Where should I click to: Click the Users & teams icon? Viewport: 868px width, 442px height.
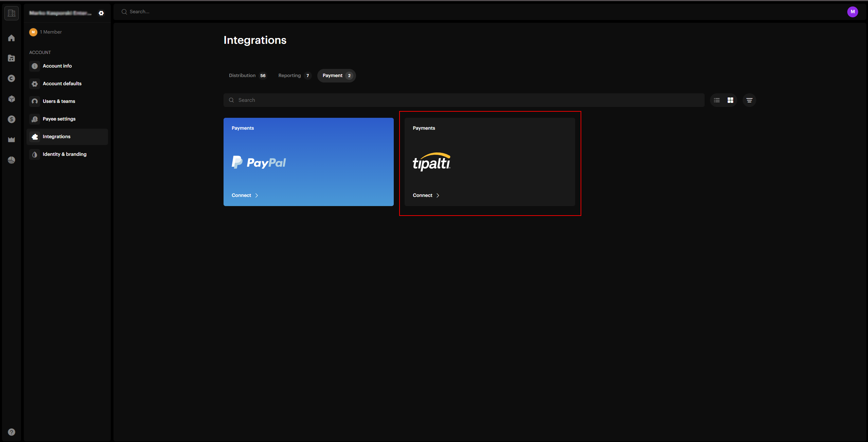35,101
